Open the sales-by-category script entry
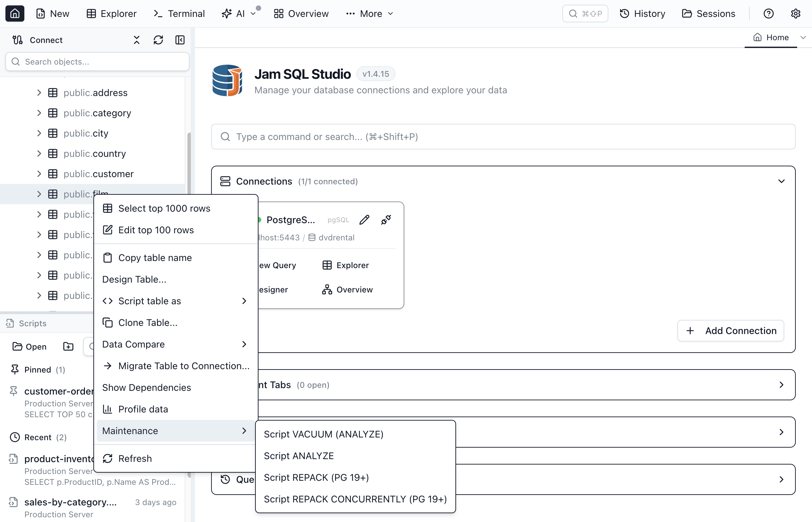The width and height of the screenshot is (812, 522). tap(92, 508)
